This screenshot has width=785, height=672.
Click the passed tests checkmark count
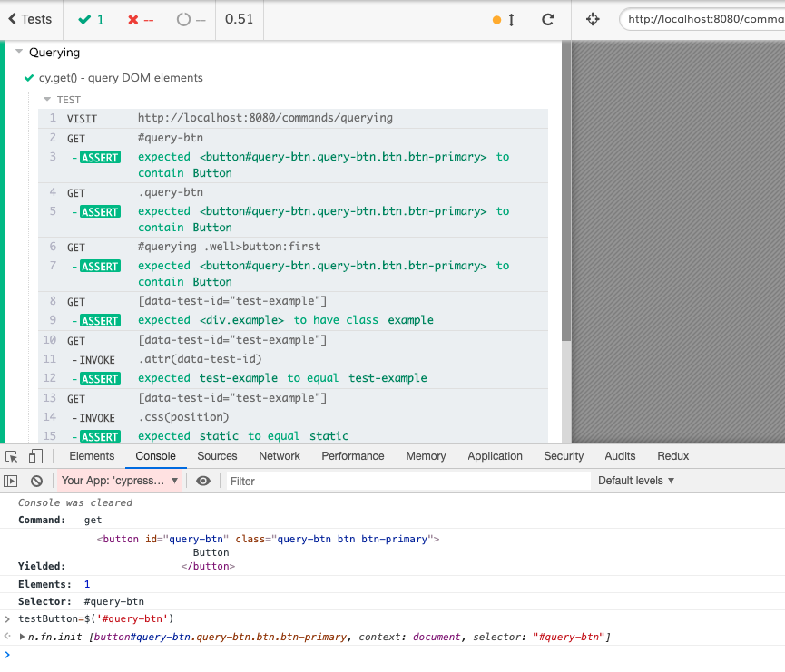tap(91, 20)
